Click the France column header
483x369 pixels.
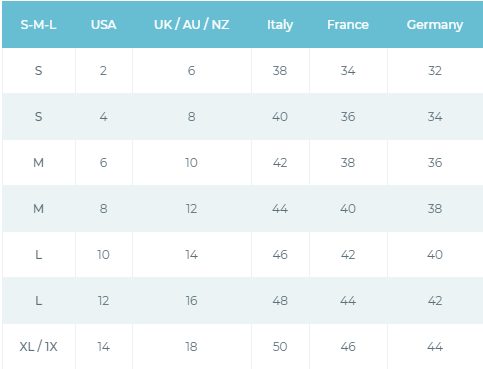point(348,25)
